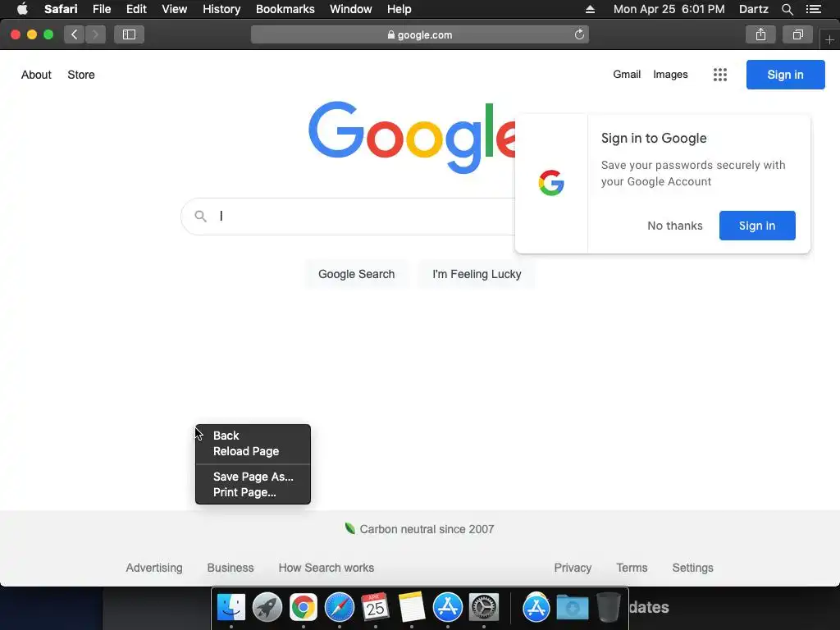
Task: Open the Gmail link
Action: pyautogui.click(x=627, y=75)
